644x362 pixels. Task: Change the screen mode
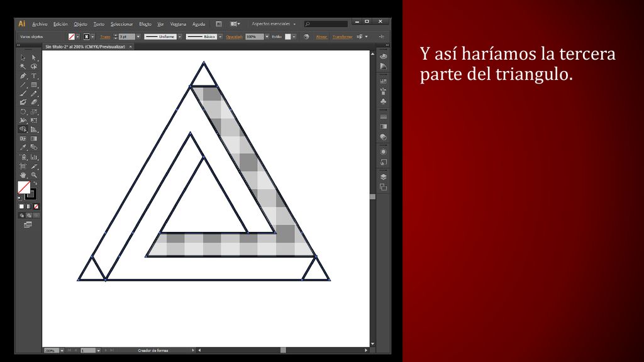[28, 224]
